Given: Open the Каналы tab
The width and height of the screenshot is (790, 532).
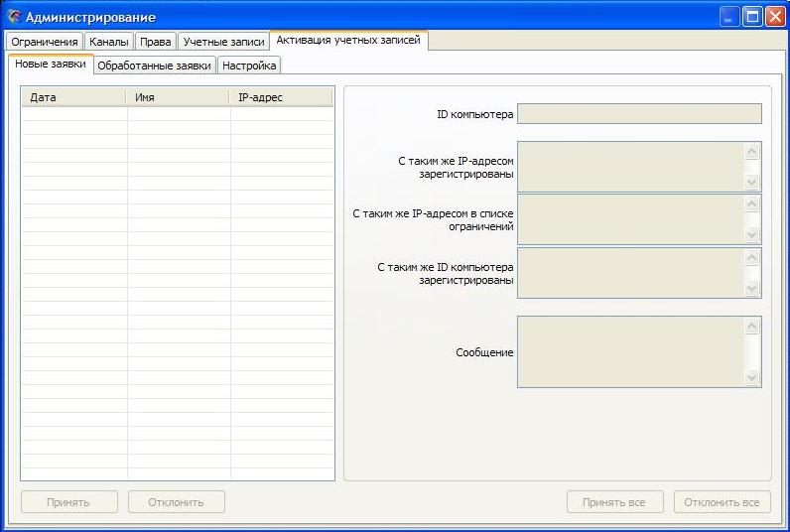Looking at the screenshot, I should tap(108, 42).
